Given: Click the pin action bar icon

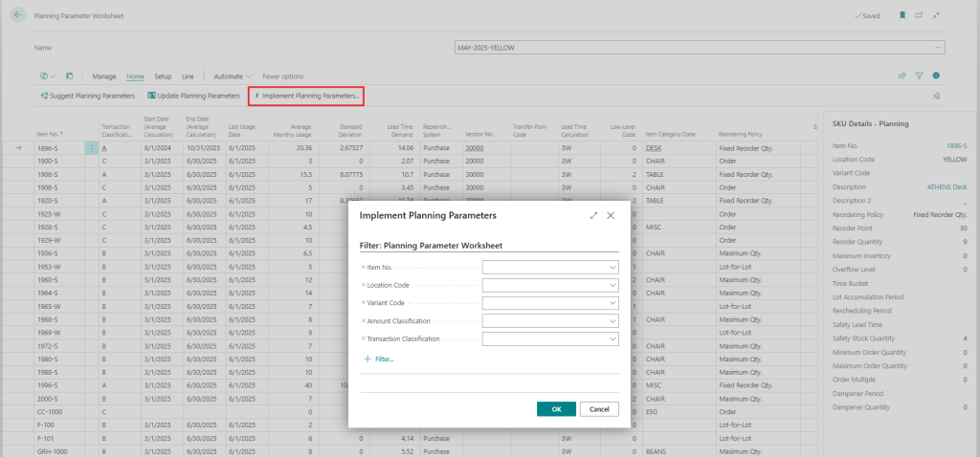Looking at the screenshot, I should click(x=936, y=97).
